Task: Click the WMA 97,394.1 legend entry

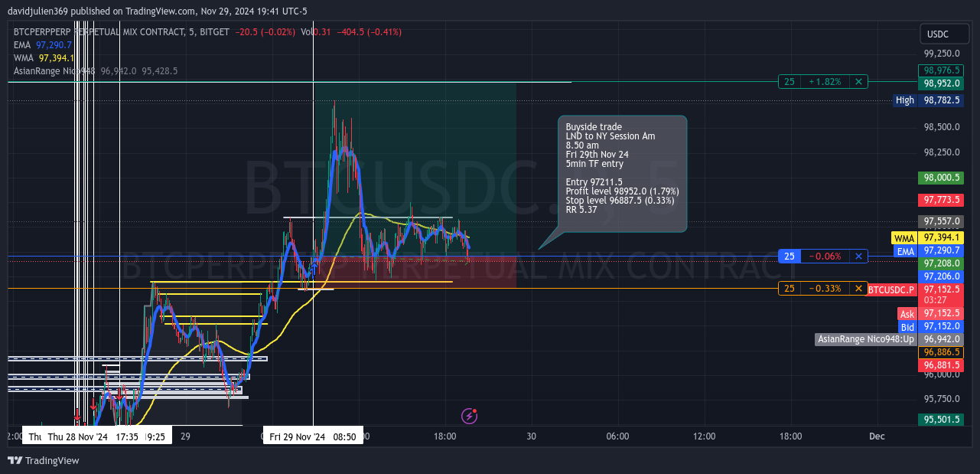Action: point(44,58)
